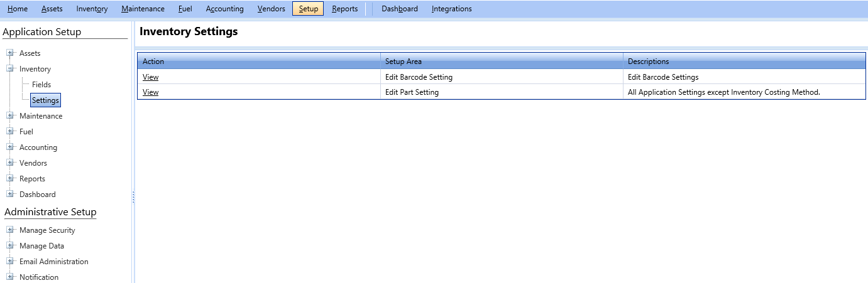Click View link for Edit Barcode Setting
The image size is (868, 283).
coord(150,77)
